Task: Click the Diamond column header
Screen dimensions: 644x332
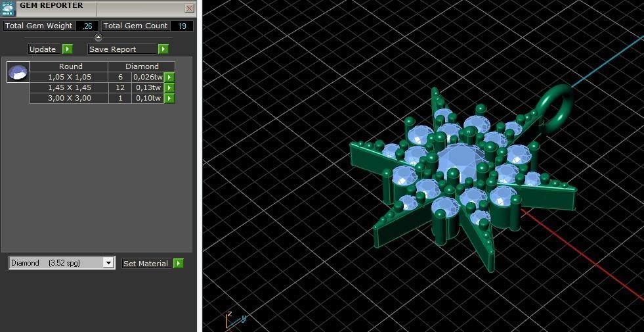Action: [x=142, y=66]
